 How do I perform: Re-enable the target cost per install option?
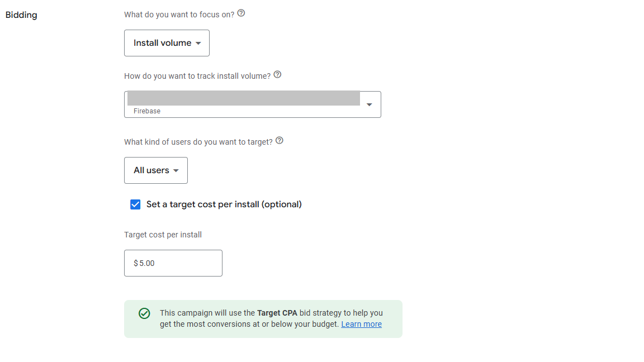(x=135, y=204)
